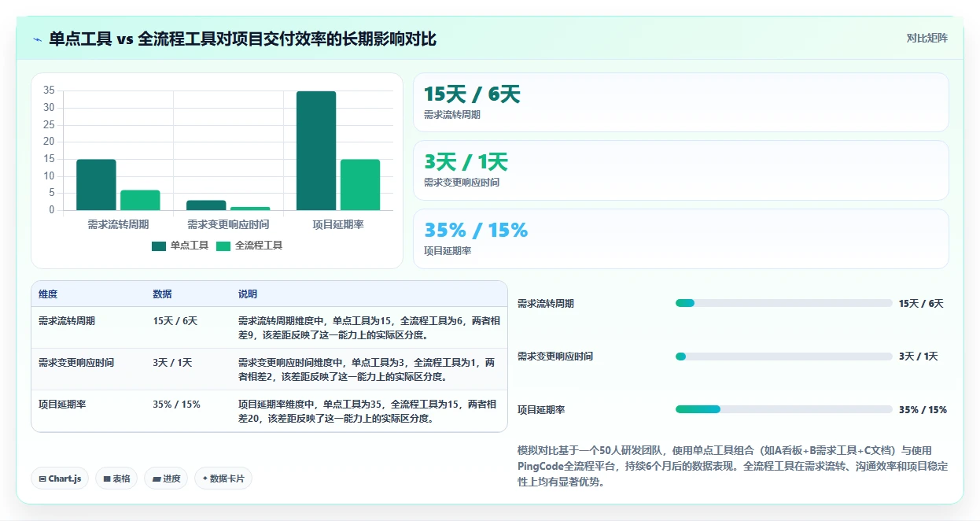This screenshot has width=980, height=521.
Task: Click the 单点工具 bar for 需求流转周期
Action: pos(96,185)
